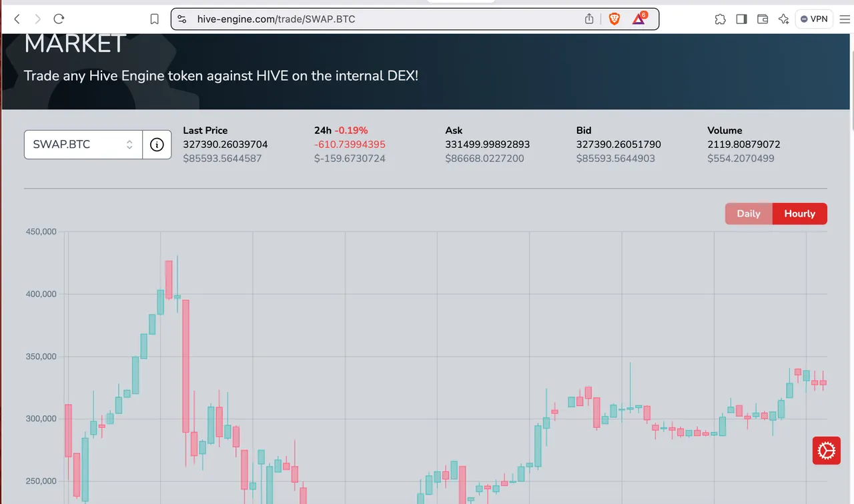Click the MARKET page heading

click(75, 44)
